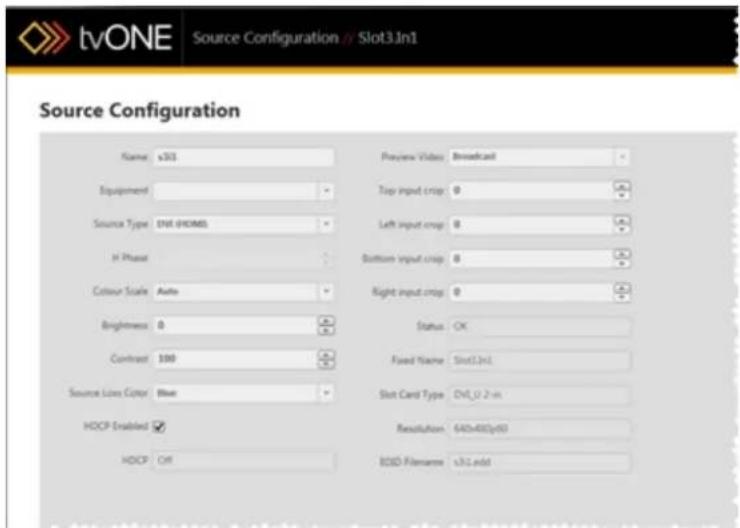Click the Right input crop field

tap(531, 293)
